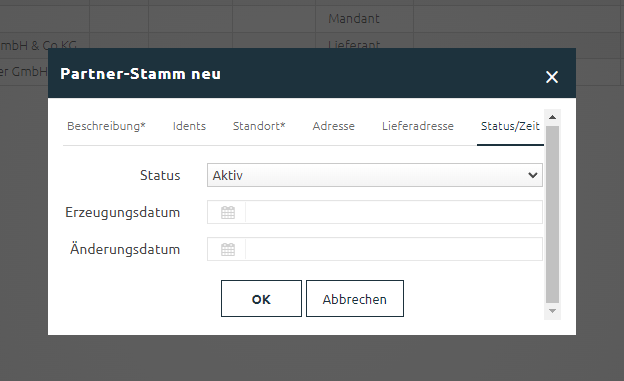Open the Idents tab
Viewport: 624px width, 381px height.
(x=189, y=126)
